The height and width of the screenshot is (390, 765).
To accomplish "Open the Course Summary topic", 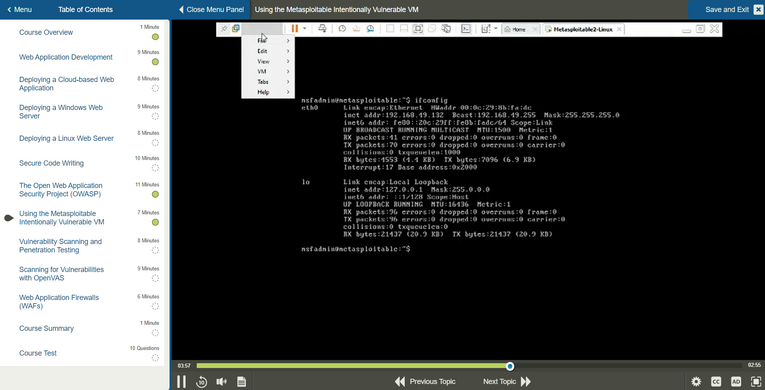I will (x=46, y=328).
